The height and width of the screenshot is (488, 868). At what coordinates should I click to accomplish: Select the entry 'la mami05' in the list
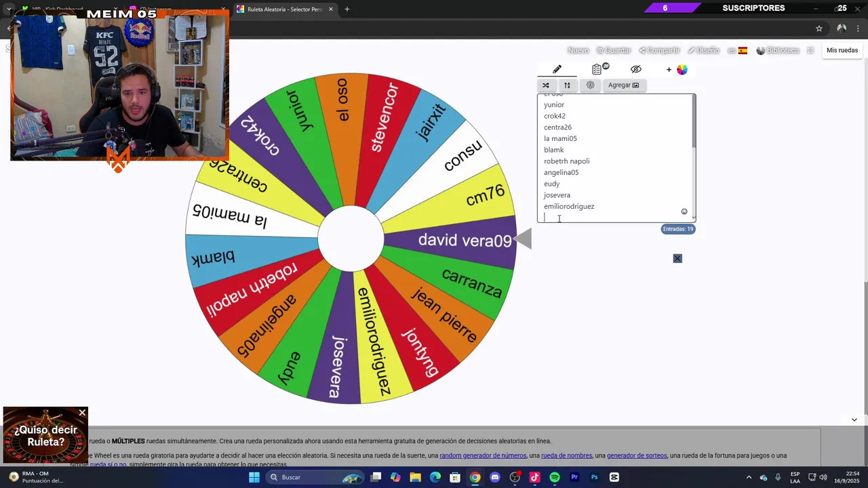click(x=560, y=138)
